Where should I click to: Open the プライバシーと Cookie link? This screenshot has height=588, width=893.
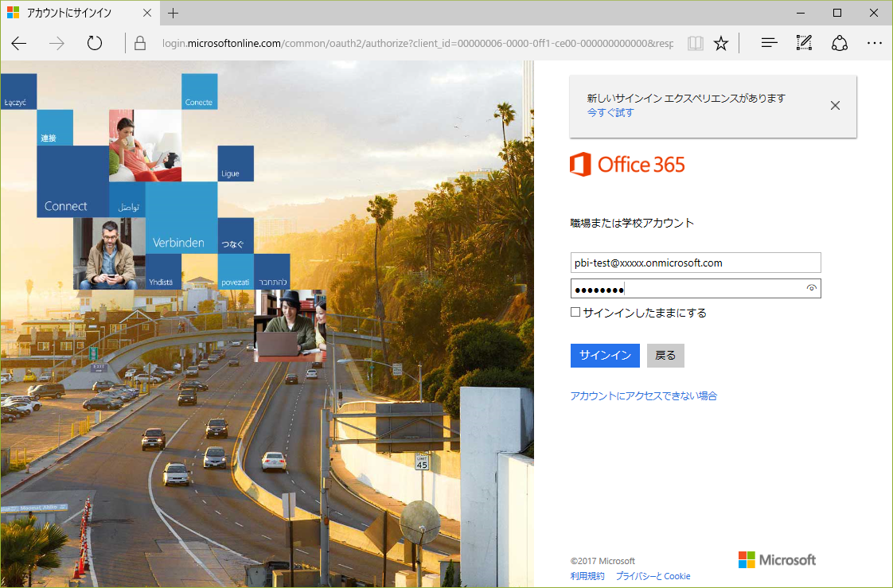point(653,576)
